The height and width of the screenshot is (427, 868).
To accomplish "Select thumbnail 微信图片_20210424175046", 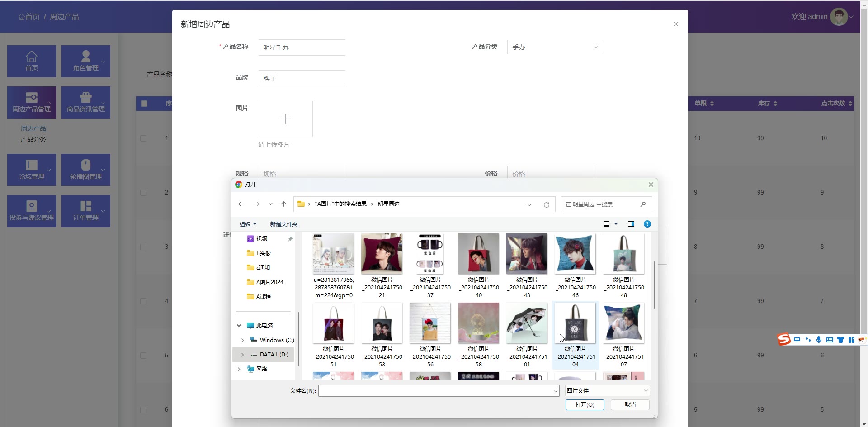I will pos(575,266).
